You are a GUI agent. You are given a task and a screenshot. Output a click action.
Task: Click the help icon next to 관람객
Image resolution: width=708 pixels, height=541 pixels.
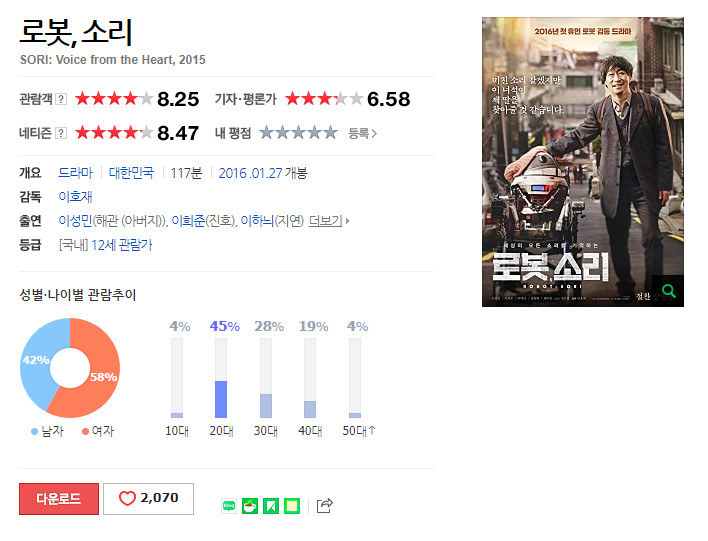[x=61, y=99]
